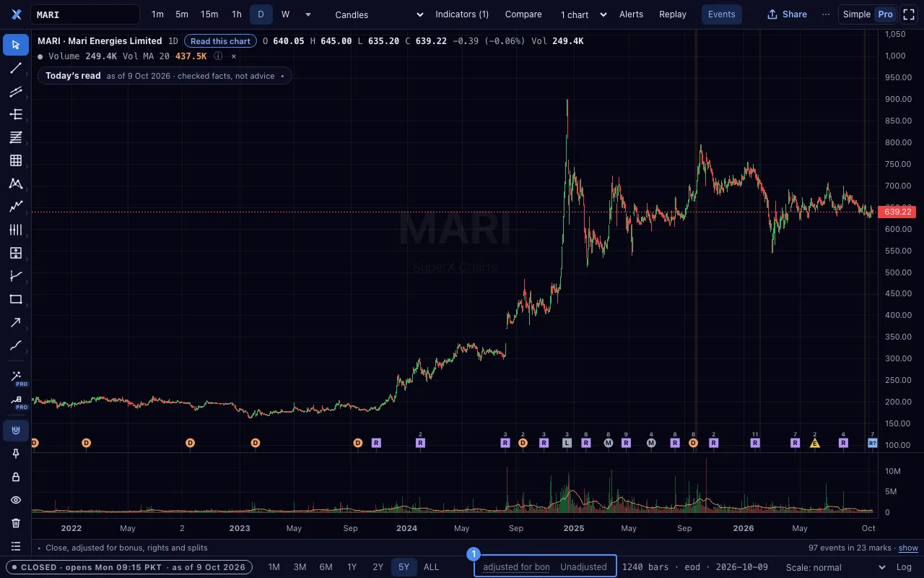Expand the more timeframes dropdown arrow
Viewport: 924px width, 578px height.
point(308,14)
